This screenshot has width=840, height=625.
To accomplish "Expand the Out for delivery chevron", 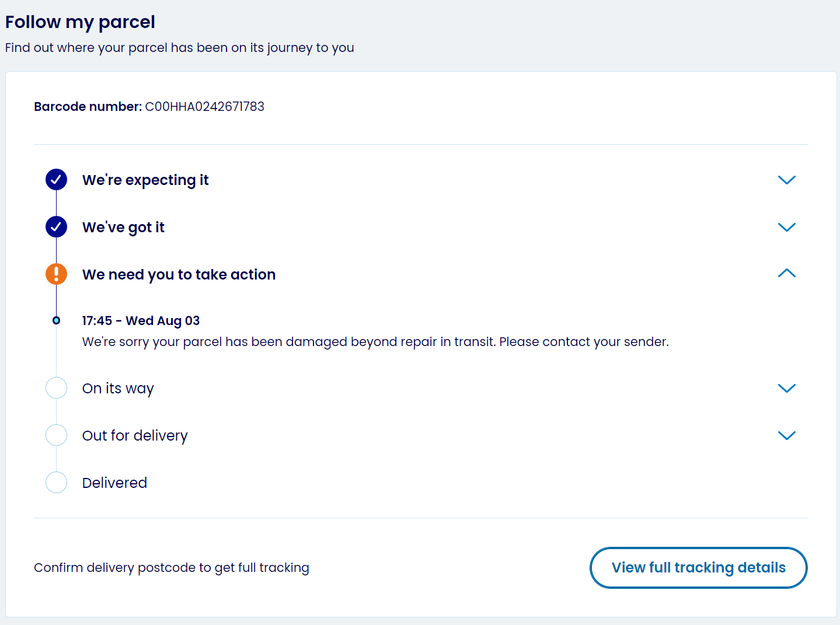I will pyautogui.click(x=787, y=435).
